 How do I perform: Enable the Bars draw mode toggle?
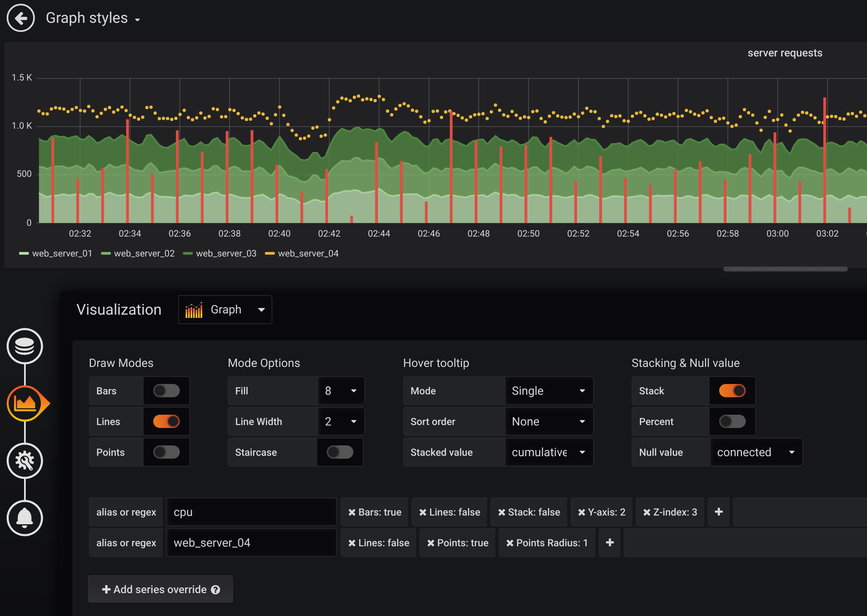click(x=166, y=391)
